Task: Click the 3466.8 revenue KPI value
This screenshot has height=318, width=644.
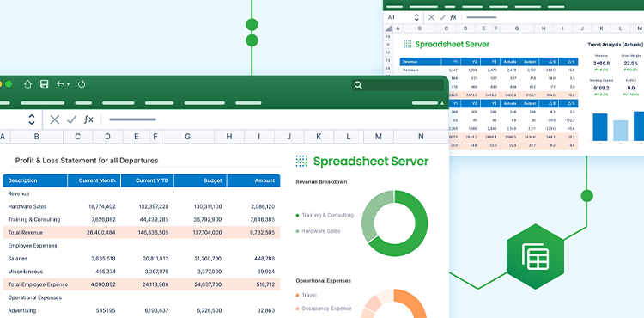Action: point(601,64)
